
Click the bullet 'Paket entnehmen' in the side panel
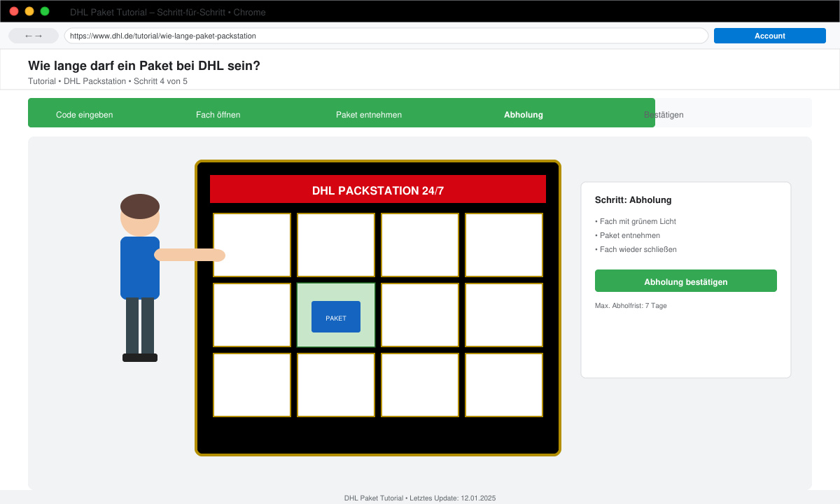(628, 235)
